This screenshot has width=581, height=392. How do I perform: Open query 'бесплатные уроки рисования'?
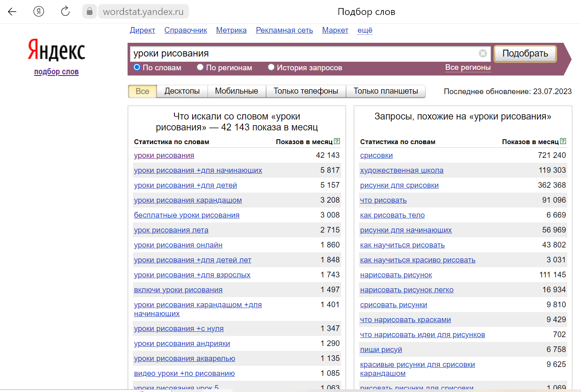[187, 215]
